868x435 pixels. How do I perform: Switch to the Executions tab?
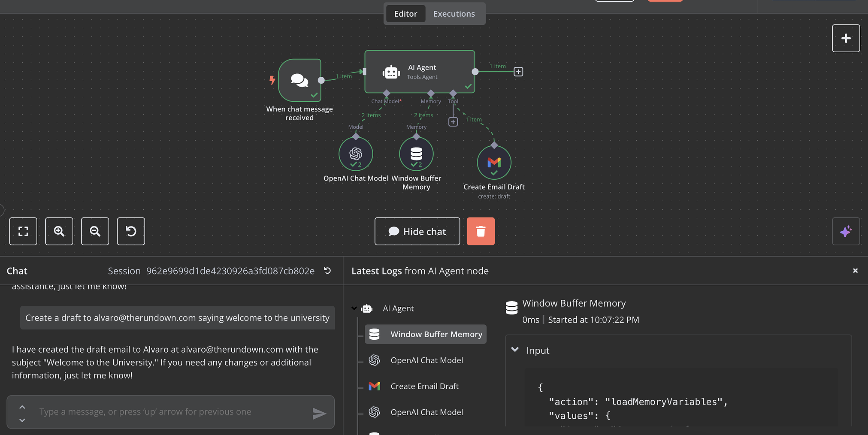pos(454,14)
